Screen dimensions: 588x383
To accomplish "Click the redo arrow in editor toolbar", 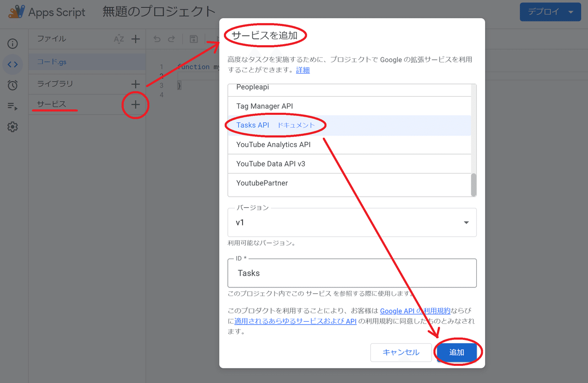I will 171,39.
